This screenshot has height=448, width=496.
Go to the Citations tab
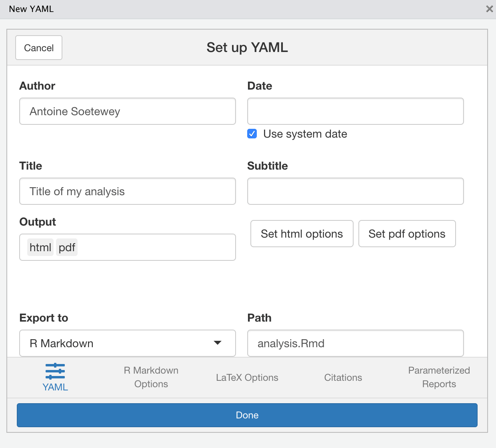(x=343, y=377)
